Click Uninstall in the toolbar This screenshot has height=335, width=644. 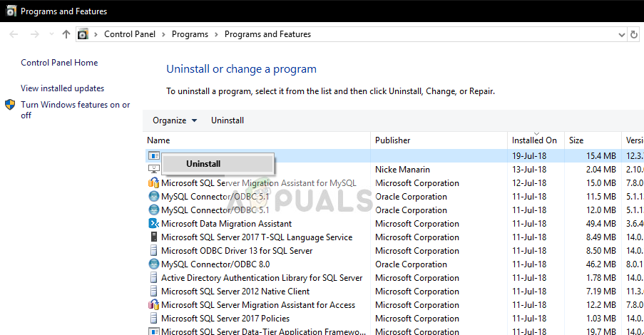click(x=228, y=120)
